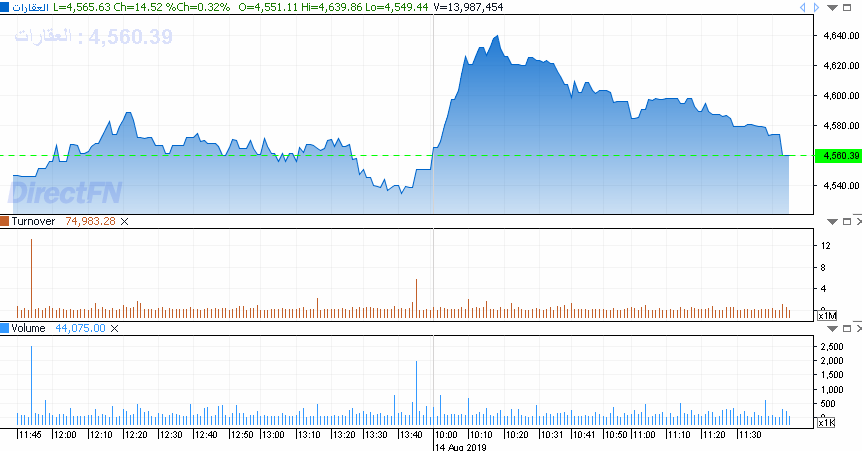Screen dimensions: 862x451
Task: Click the blue Volume color swatch
Action: 5,328
